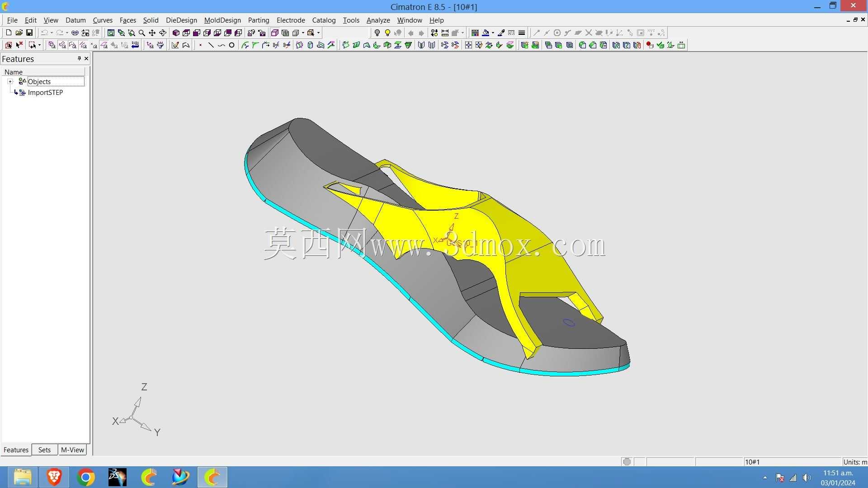Open the File menu
Image resolution: width=868 pixels, height=488 pixels.
(x=12, y=20)
